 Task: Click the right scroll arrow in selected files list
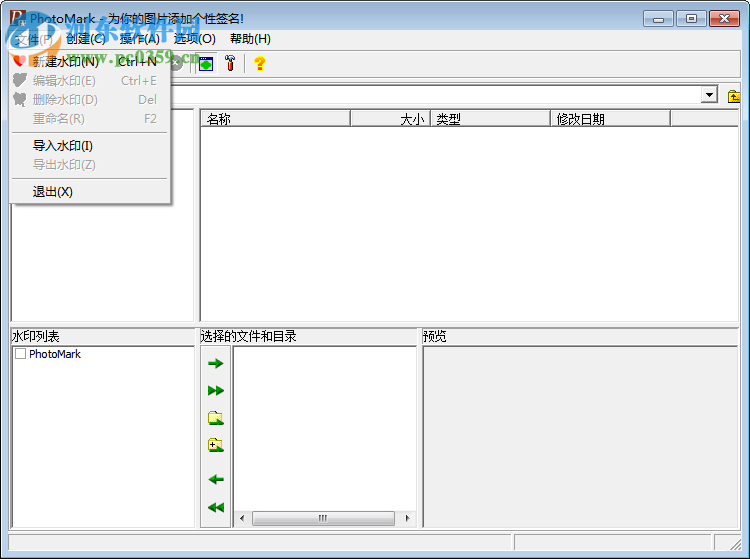coord(408,518)
